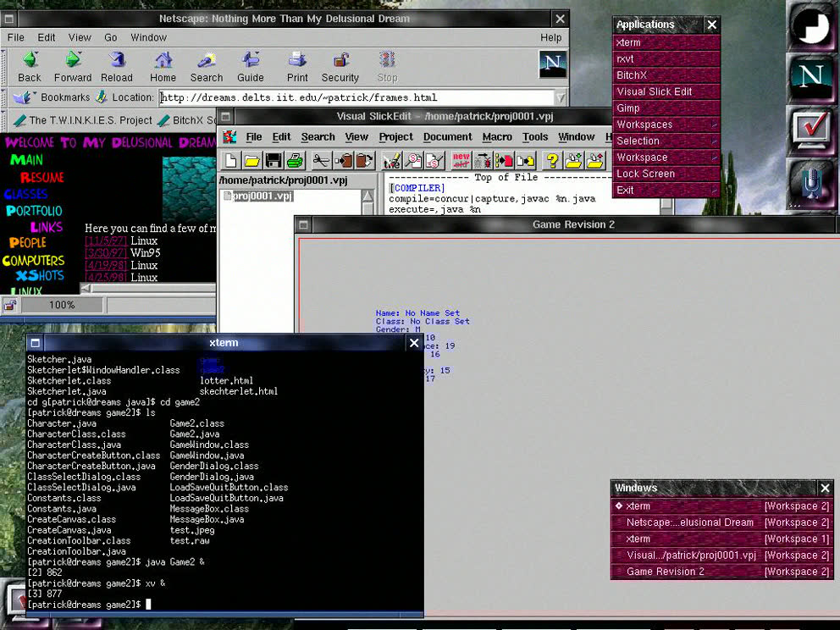Click the black and white circle dock icon

[811, 27]
